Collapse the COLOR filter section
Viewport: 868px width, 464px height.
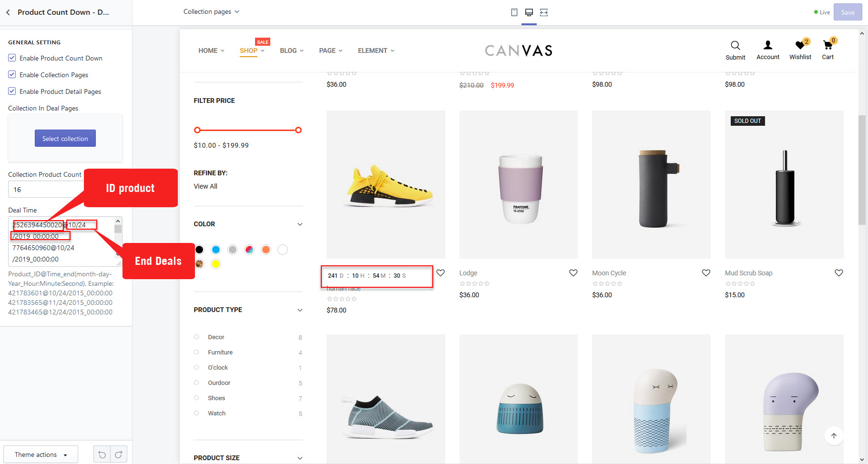tap(300, 224)
